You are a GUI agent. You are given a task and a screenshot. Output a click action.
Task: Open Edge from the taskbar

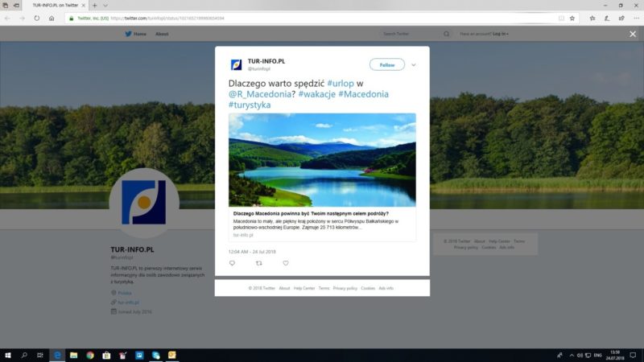tap(57, 355)
